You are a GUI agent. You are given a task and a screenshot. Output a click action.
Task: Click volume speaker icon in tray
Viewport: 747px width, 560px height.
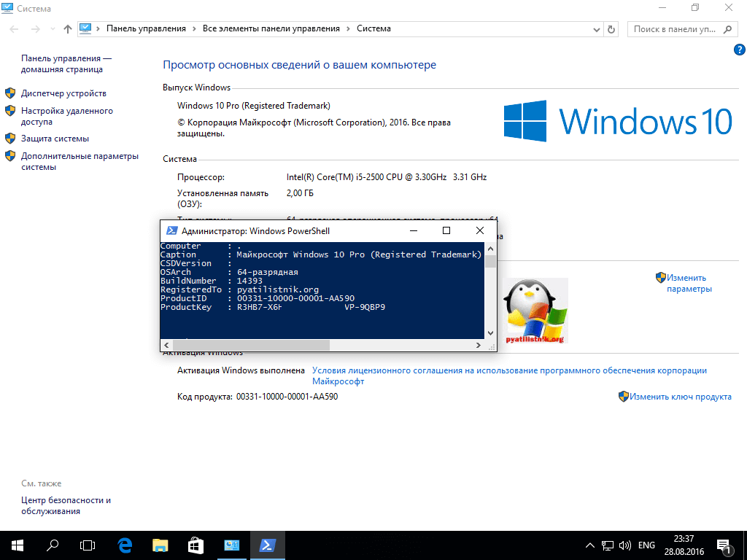625,545
